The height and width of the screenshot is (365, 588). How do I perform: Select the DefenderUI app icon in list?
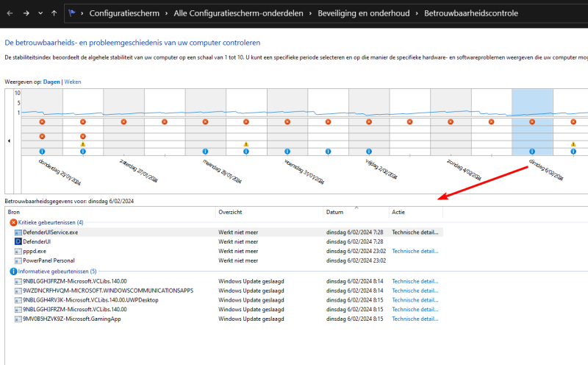pyautogui.click(x=18, y=241)
